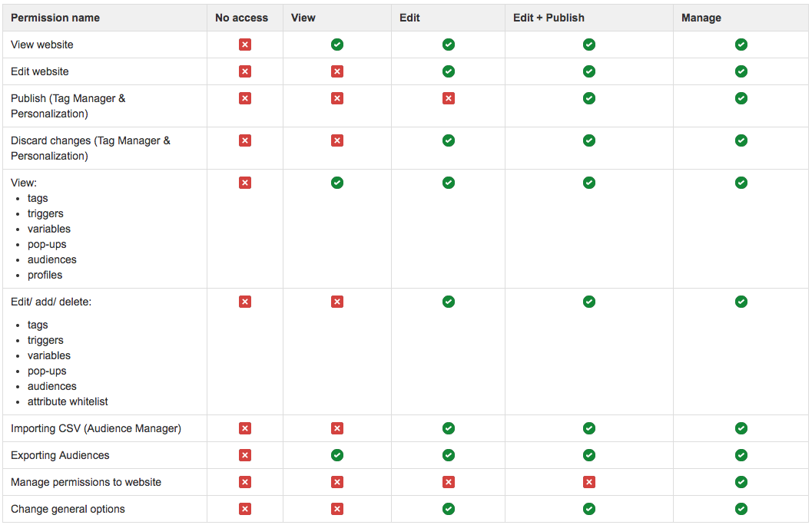Select red X for Manage permissions under Edit + Publish
This screenshot has height=525, width=812.
click(588, 482)
